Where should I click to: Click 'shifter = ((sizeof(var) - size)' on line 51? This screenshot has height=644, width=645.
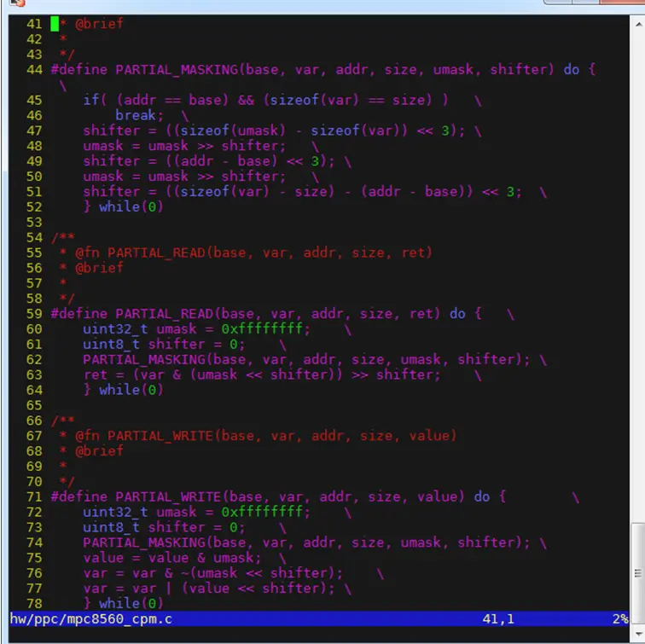[208, 192]
